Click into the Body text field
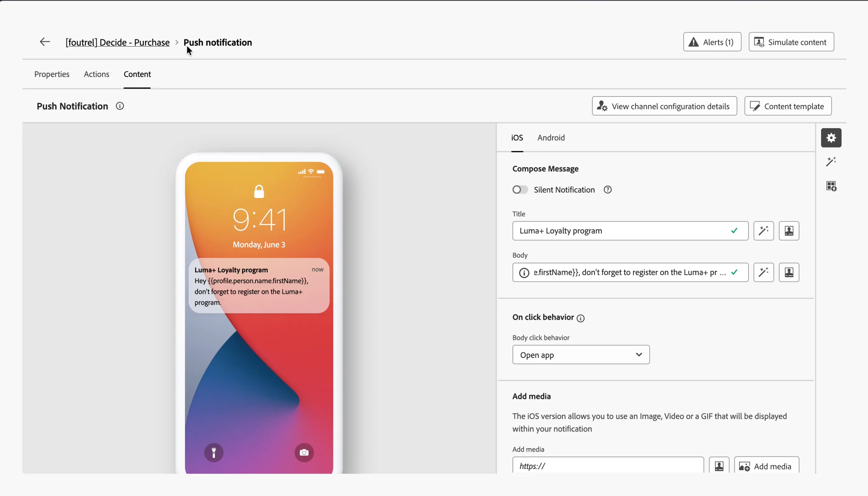The width and height of the screenshot is (868, 496). (x=630, y=272)
